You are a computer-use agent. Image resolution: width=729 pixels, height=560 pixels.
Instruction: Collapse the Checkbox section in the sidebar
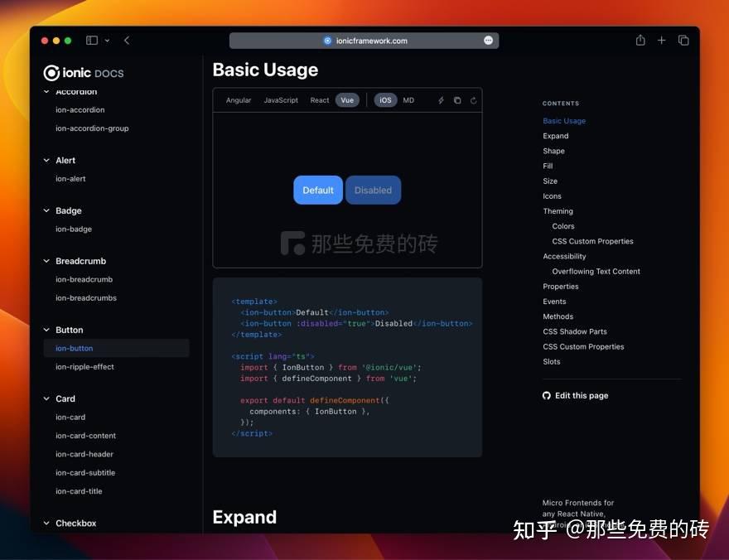point(47,523)
